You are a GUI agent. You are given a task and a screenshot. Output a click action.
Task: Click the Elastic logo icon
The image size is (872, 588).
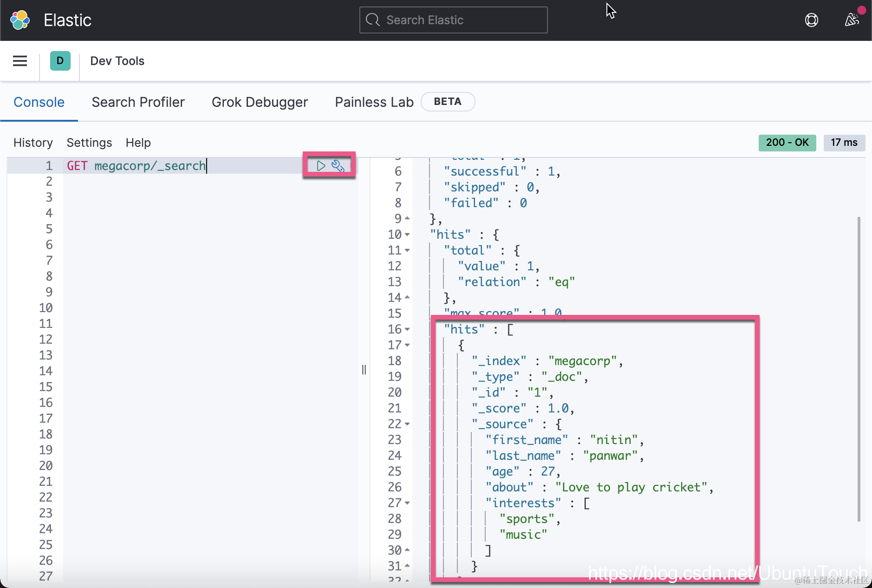(20, 20)
